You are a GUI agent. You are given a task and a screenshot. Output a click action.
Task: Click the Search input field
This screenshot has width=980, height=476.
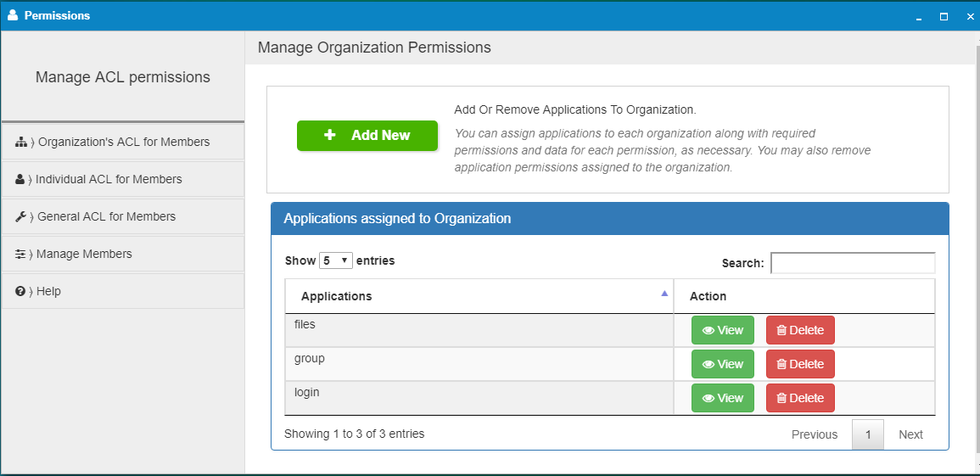pos(852,263)
